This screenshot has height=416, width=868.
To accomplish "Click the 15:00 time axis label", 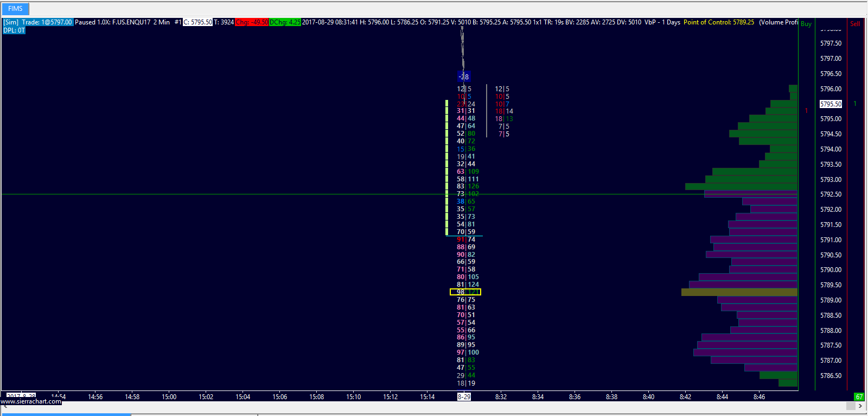I will click(169, 397).
